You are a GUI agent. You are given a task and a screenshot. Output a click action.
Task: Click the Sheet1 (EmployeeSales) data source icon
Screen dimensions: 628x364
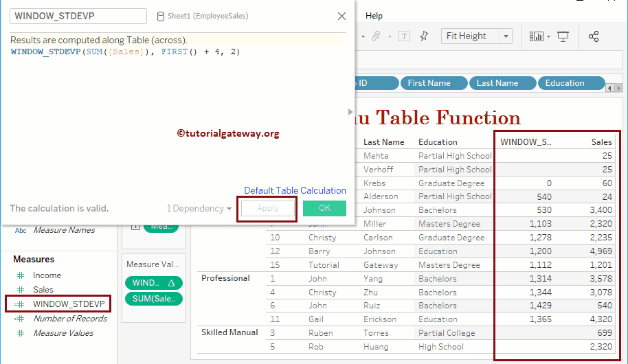(160, 16)
